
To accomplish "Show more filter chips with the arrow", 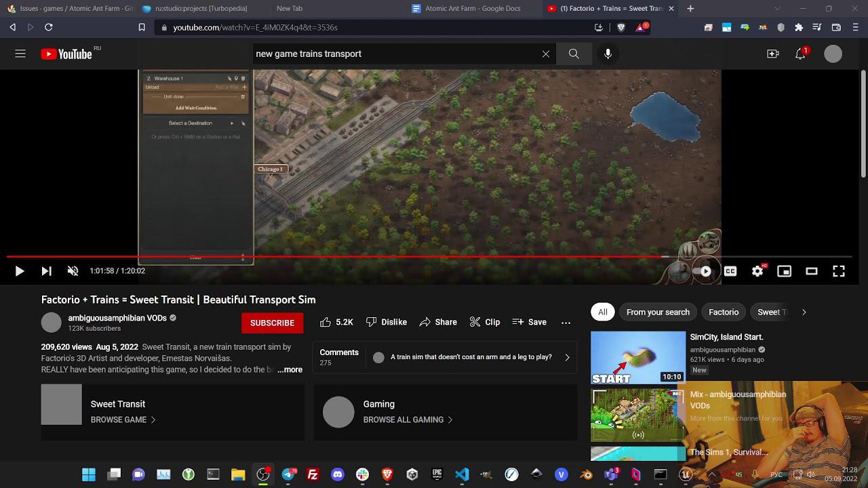I will (804, 312).
